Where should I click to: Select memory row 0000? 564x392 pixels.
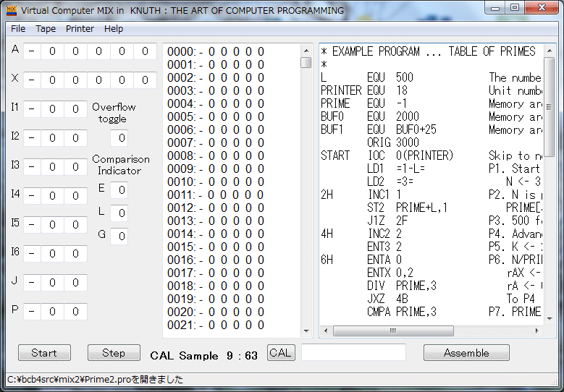coord(216,52)
